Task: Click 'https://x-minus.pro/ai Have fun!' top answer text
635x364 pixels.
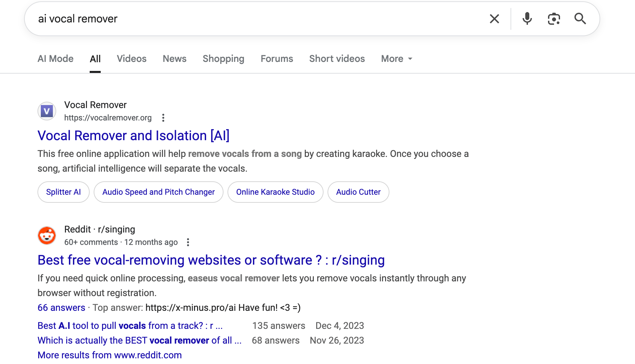Action: tap(223, 308)
